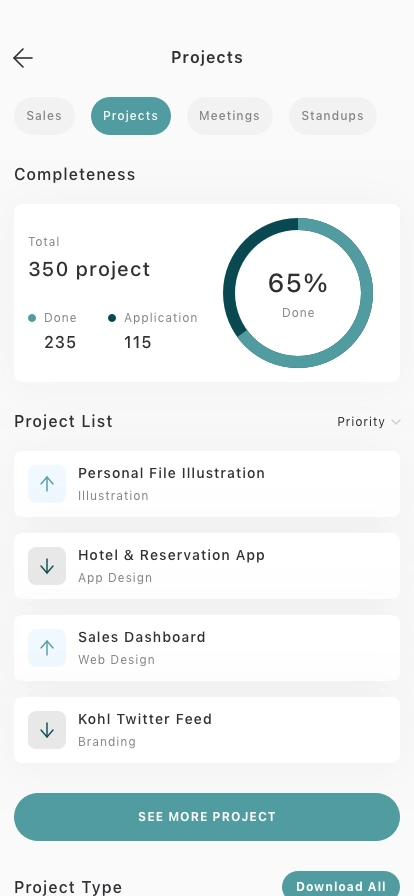Screen dimensions: 414x896
Task: Select the Projects tab chip
Action: coord(130,116)
